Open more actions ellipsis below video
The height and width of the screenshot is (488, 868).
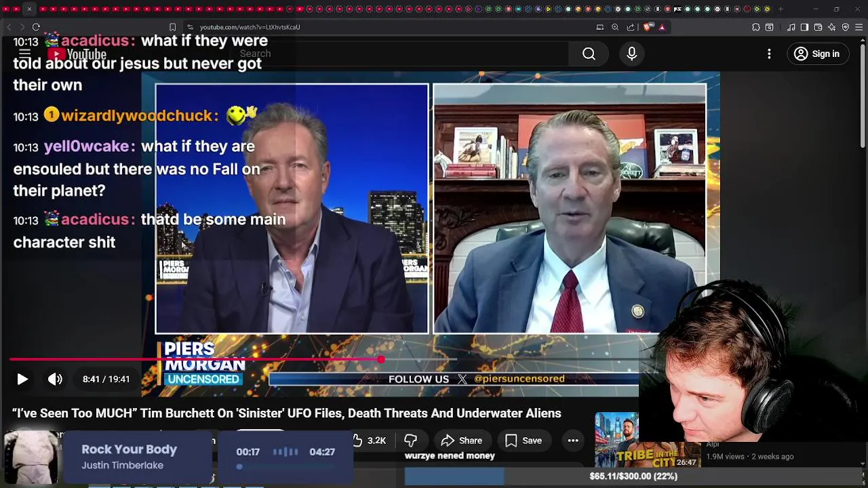pyautogui.click(x=573, y=441)
